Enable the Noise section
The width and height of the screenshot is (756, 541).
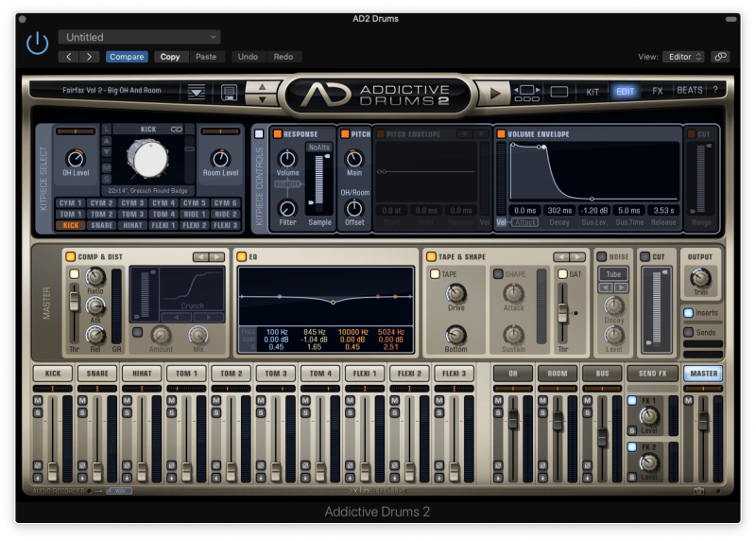point(601,256)
